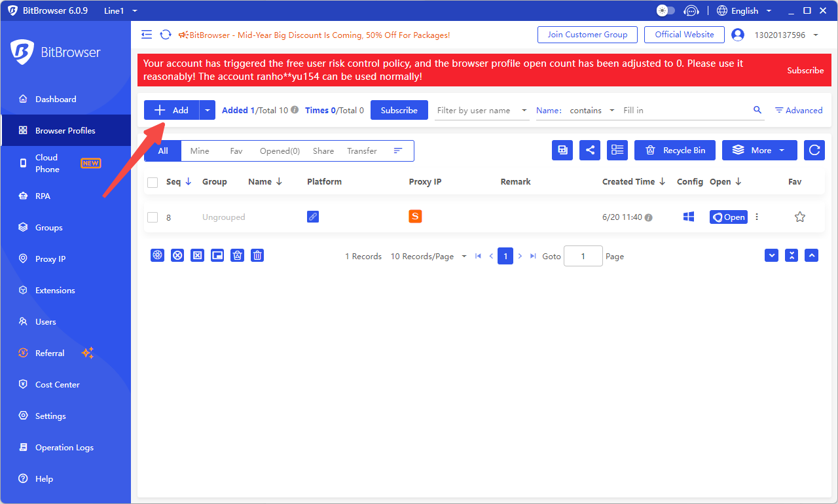This screenshot has width=838, height=504.
Task: Click the save icon button above table
Action: pyautogui.click(x=562, y=150)
